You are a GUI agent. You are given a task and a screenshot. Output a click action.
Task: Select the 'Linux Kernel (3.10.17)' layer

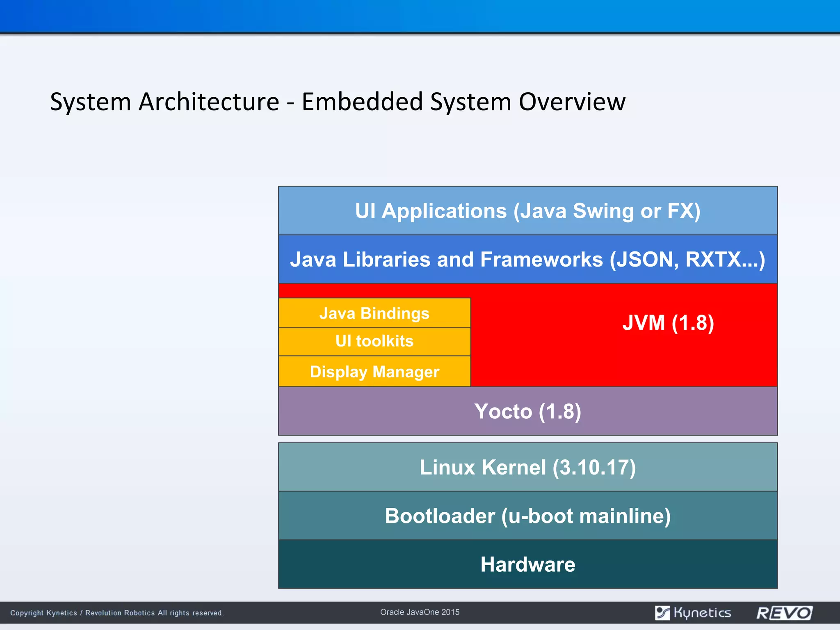pyautogui.click(x=528, y=467)
